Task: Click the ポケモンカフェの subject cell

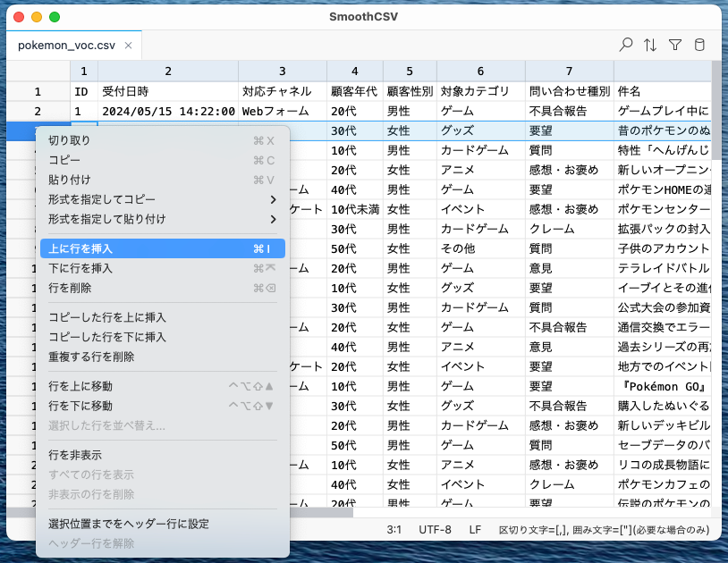Action: coord(663,484)
